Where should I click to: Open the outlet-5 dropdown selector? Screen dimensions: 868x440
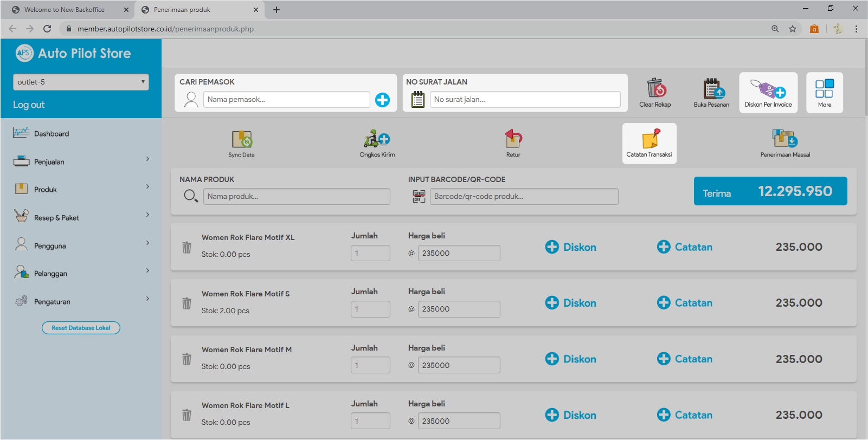[81, 82]
